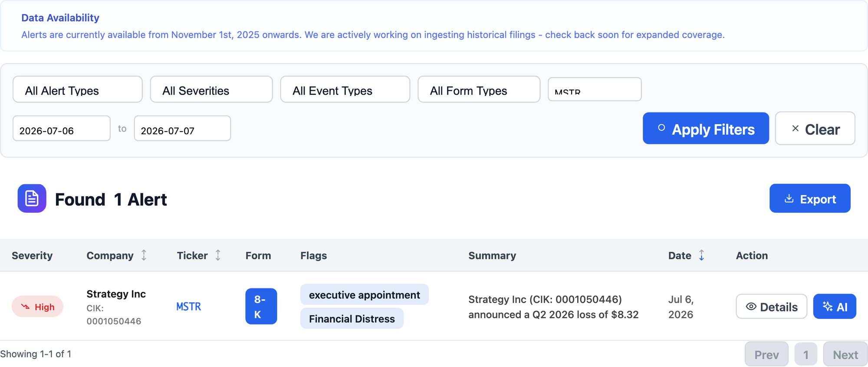Click the Company column header label
868x367 pixels.
pyautogui.click(x=110, y=255)
